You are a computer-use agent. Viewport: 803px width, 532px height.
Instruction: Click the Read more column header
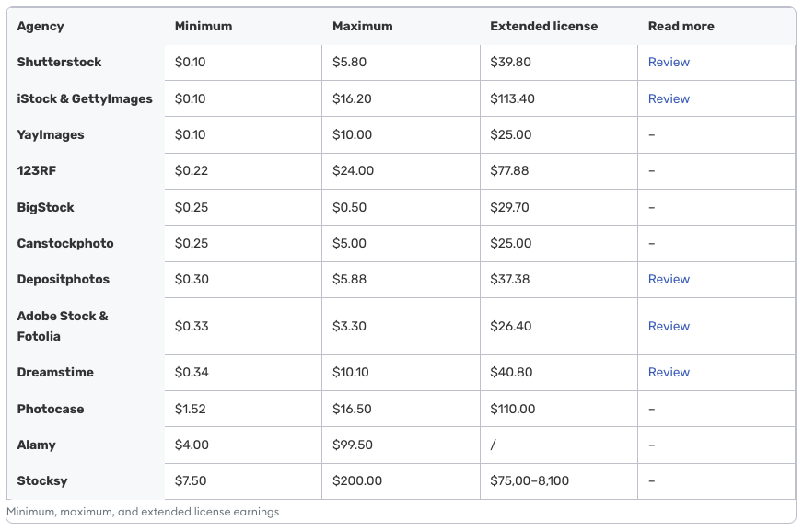coord(681,26)
